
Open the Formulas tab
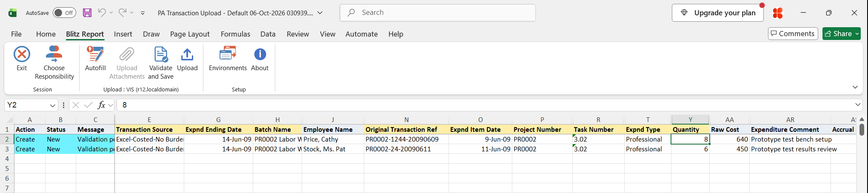[x=235, y=34]
